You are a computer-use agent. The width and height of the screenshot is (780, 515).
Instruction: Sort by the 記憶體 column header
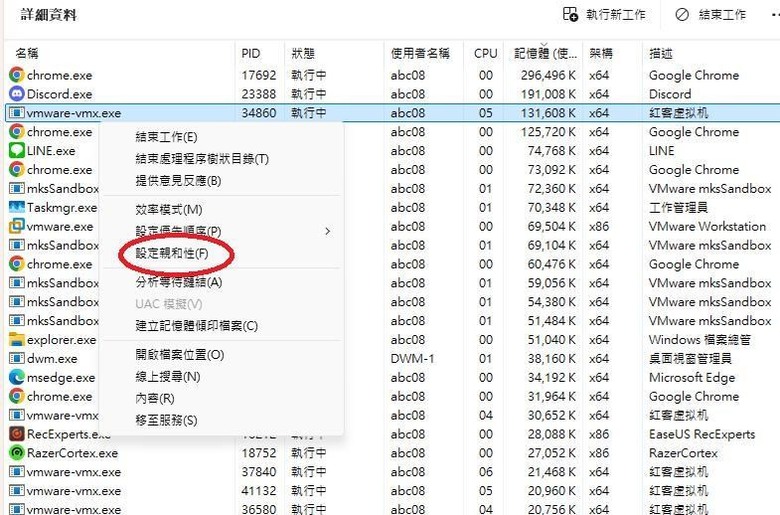545,53
